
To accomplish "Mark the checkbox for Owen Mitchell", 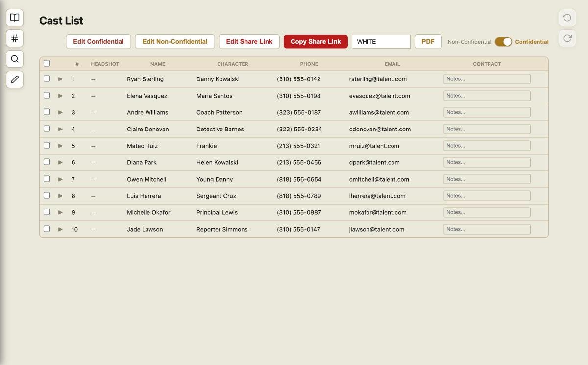I will pyautogui.click(x=47, y=179).
